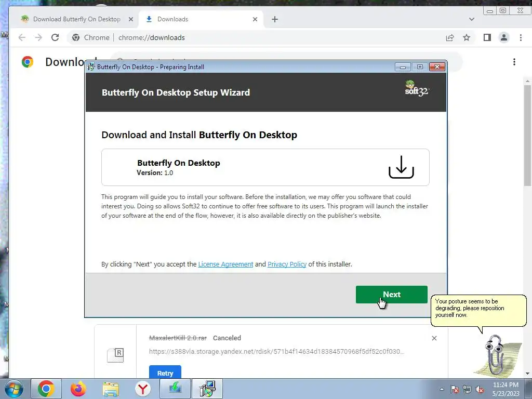The height and width of the screenshot is (399, 532).
Task: Open the Privacy Policy link
Action: click(287, 264)
